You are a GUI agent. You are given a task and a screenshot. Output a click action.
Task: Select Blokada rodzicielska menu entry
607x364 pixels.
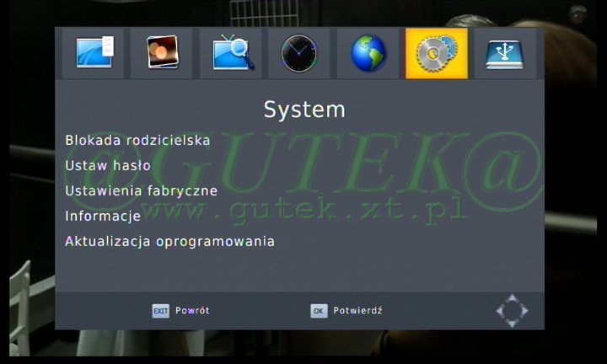pos(137,140)
